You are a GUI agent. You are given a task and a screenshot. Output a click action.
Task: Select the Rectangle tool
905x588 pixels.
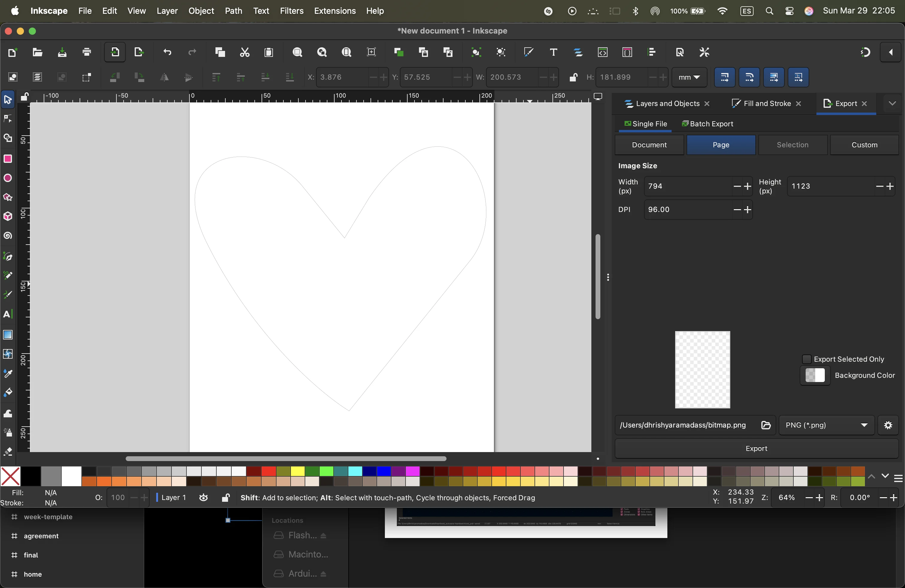(8, 159)
